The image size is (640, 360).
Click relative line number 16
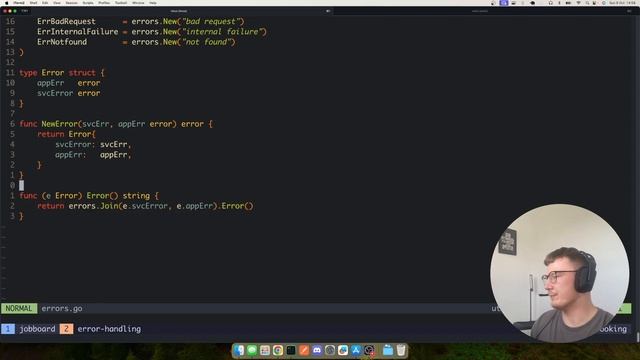coord(10,21)
